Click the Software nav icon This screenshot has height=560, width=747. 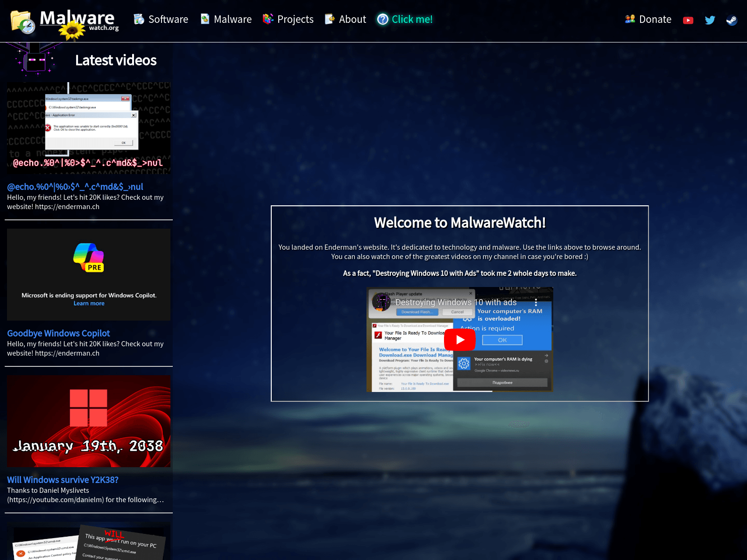pyautogui.click(x=139, y=19)
